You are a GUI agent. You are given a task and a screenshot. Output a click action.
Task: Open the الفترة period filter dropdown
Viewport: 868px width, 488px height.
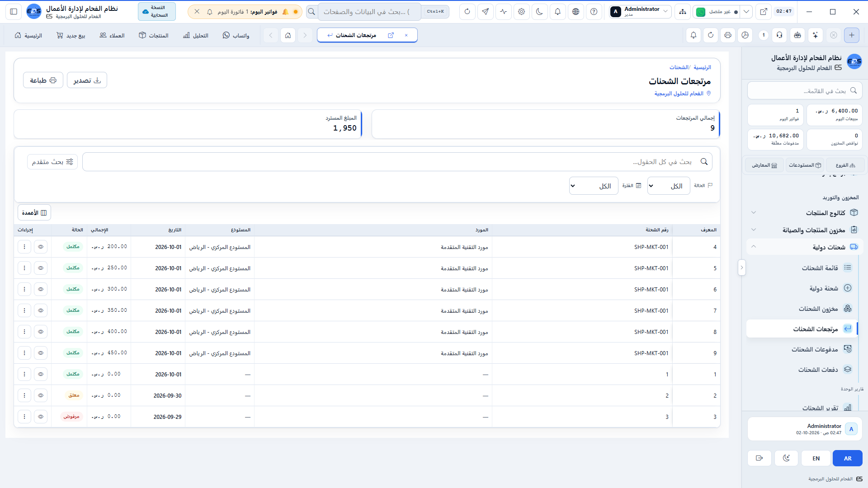tap(594, 186)
